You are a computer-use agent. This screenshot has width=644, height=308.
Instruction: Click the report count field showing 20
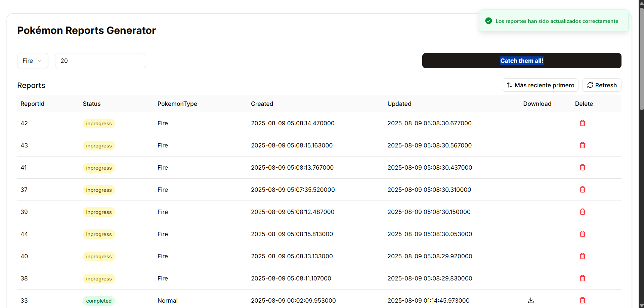100,60
